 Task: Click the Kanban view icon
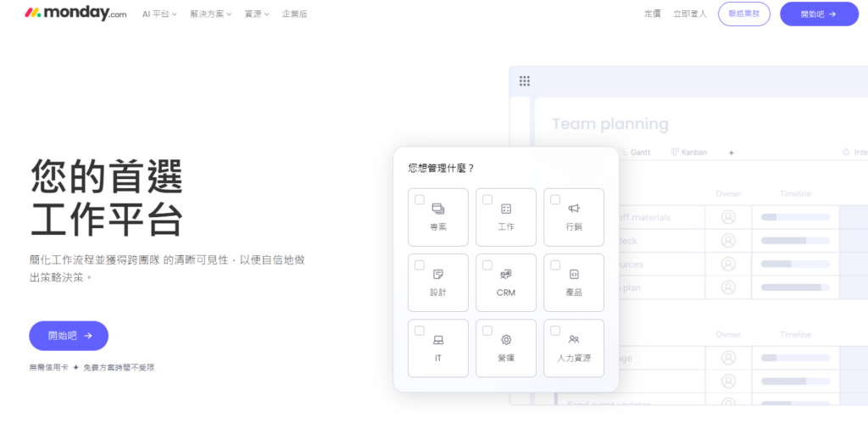coord(674,152)
